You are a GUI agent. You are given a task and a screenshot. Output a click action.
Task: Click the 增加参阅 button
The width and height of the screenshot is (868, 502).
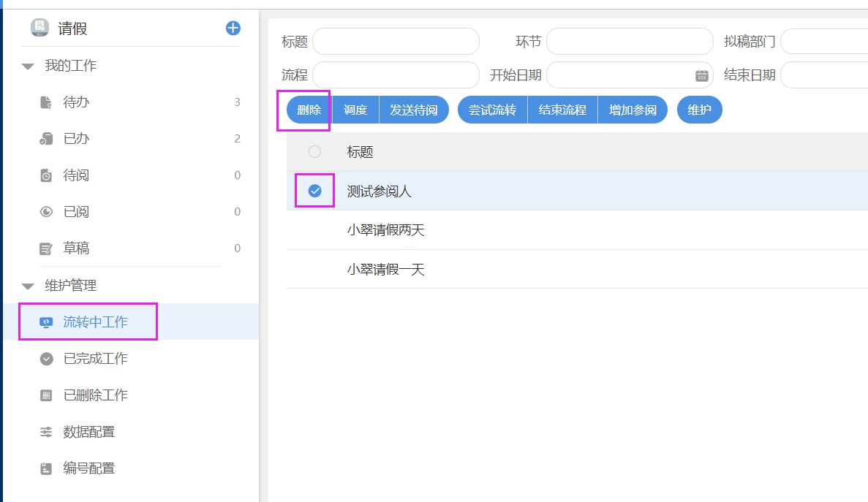pyautogui.click(x=633, y=110)
